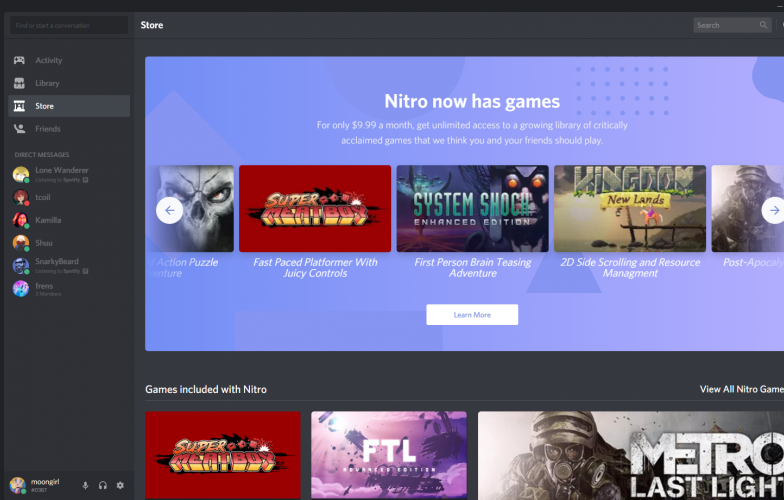Open direct message with Lone Wanderer
Image resolution: width=784 pixels, height=500 pixels.
(x=62, y=174)
